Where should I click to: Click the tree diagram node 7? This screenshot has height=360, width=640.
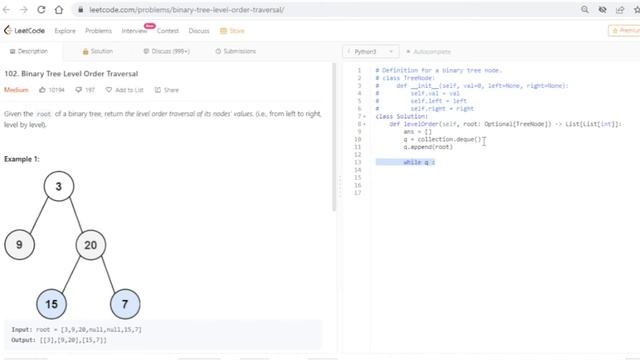125,304
